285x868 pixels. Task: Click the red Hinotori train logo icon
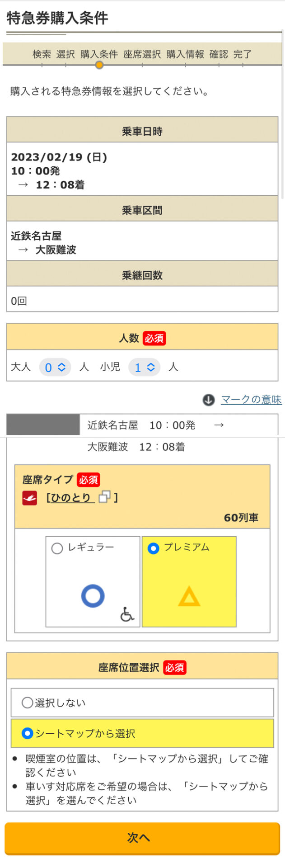point(30,498)
